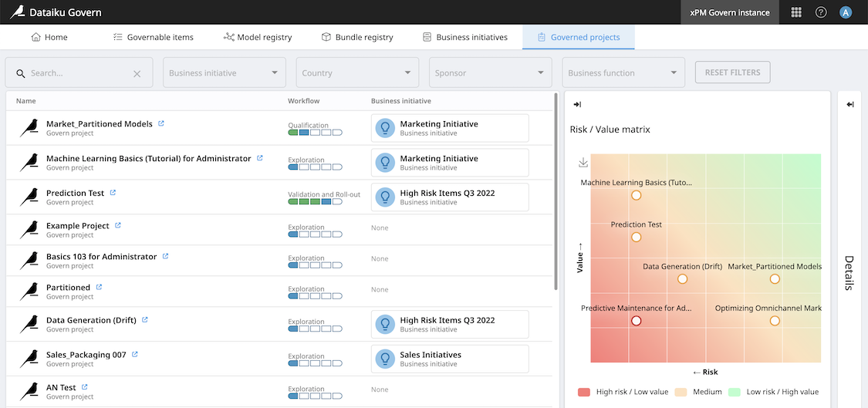868x408 pixels.
Task: Select Prediction Test point in matrix
Action: pos(636,237)
